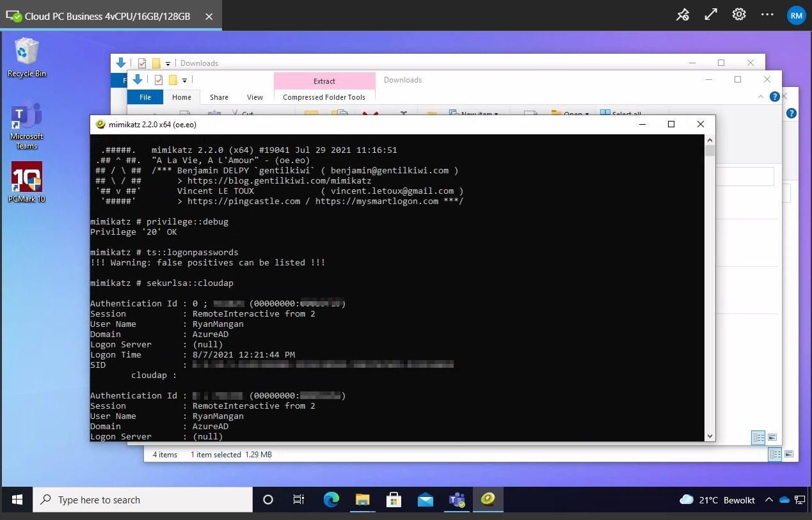Click the OneDrive cloud tray icon
812x520 pixels.
[785, 500]
